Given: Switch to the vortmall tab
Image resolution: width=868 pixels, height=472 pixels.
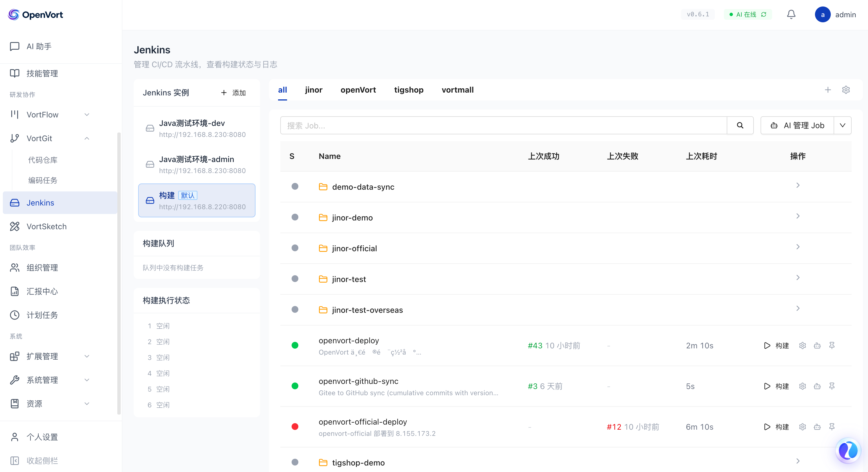Looking at the screenshot, I should 458,90.
